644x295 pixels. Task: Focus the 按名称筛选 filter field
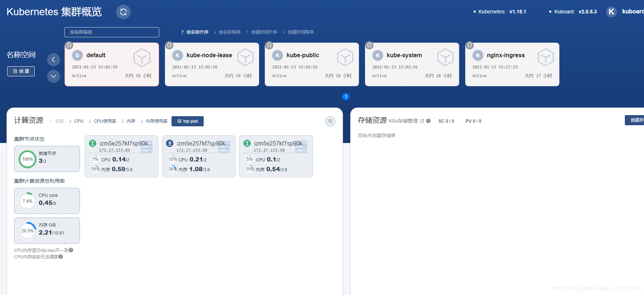point(112,32)
